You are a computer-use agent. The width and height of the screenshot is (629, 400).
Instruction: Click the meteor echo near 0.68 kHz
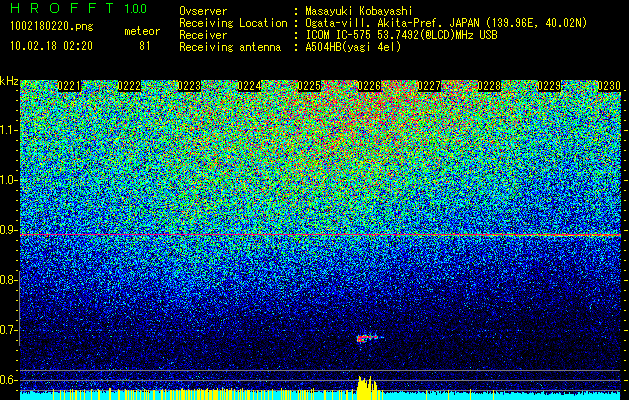pos(368,339)
